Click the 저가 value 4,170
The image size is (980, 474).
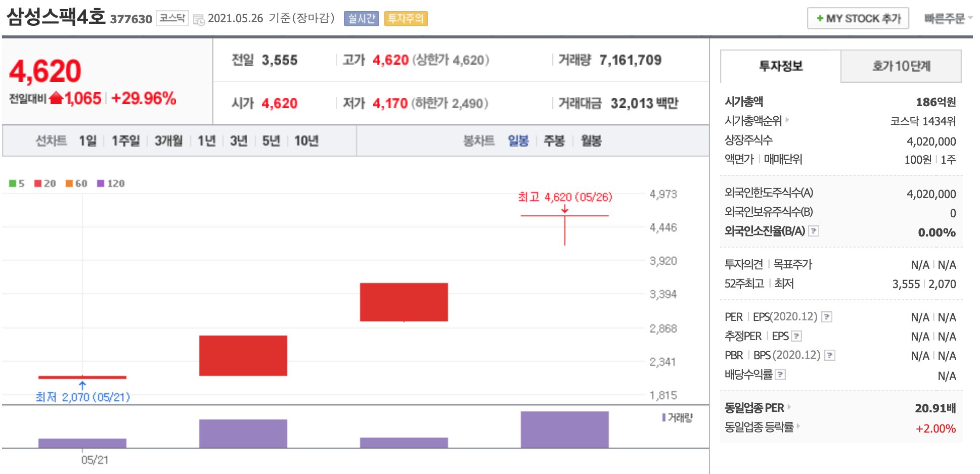[390, 103]
